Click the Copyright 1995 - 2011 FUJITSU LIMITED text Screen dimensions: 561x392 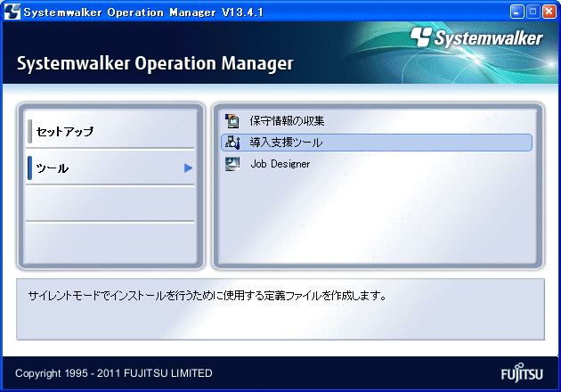point(114,373)
